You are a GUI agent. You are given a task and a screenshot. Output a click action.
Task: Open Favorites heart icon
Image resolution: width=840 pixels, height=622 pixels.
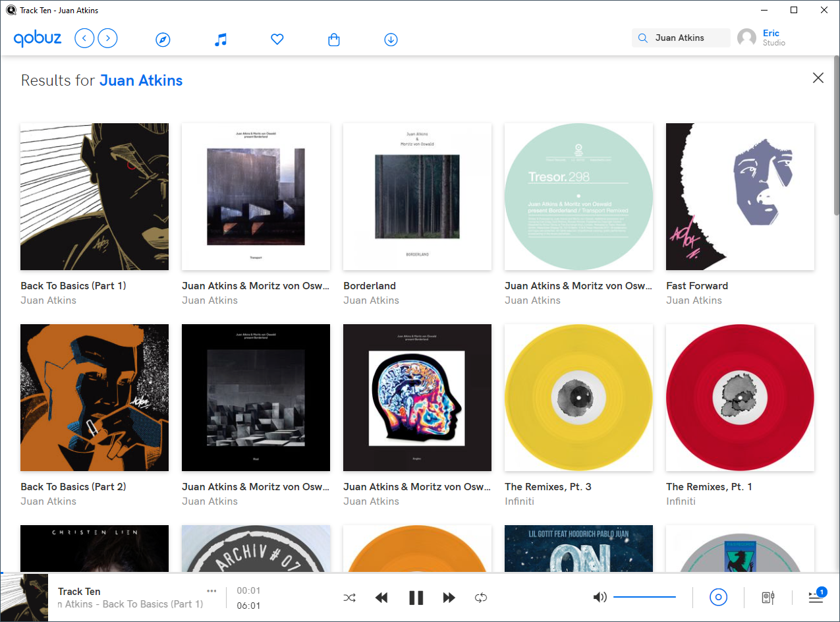coord(277,40)
